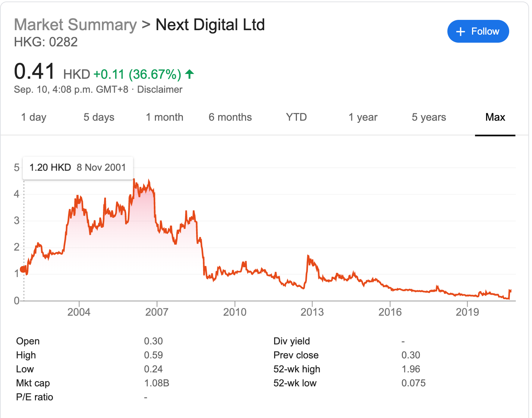Click the Next Digital Ltd title
The width and height of the screenshot is (532, 418).
[x=210, y=25]
